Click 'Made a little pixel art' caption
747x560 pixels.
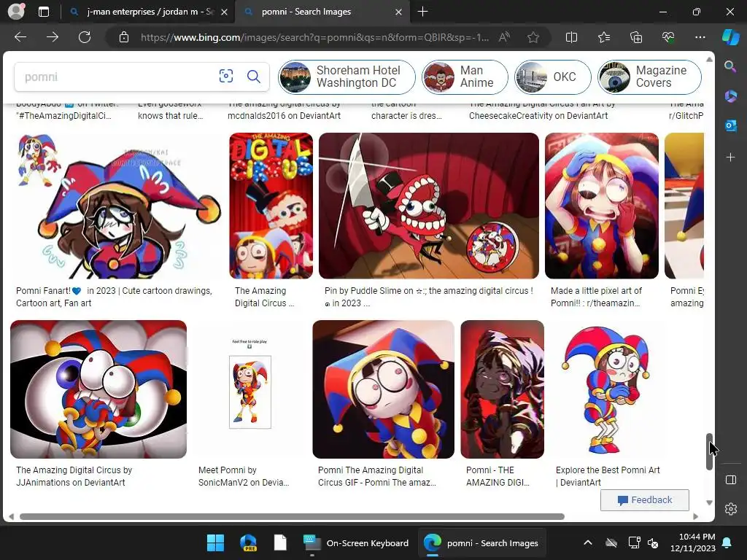click(x=596, y=297)
